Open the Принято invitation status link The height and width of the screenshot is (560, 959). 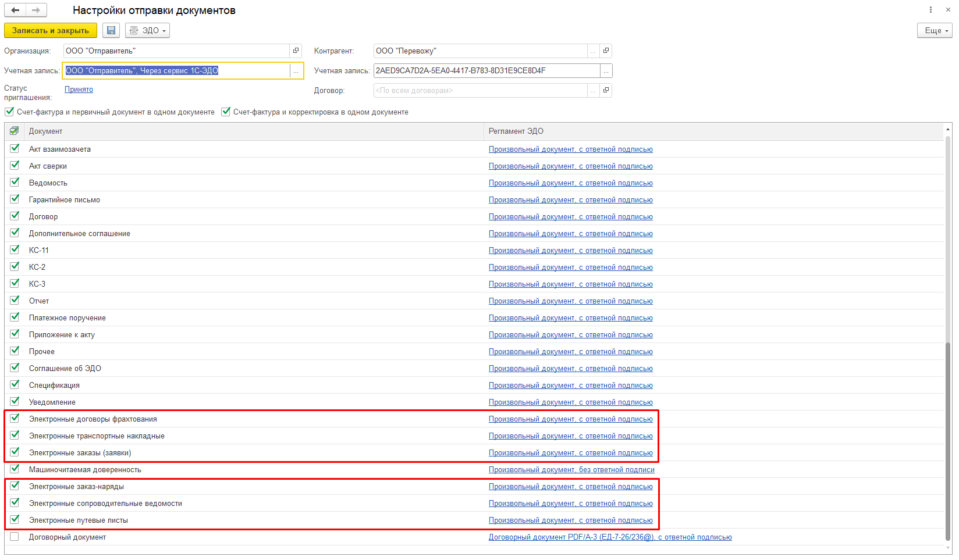coord(79,89)
